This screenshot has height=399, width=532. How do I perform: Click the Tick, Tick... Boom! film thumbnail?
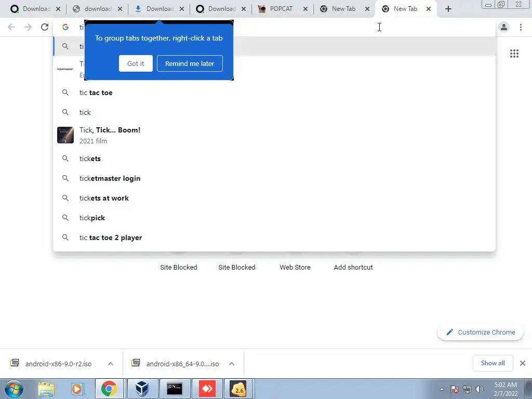(65, 135)
